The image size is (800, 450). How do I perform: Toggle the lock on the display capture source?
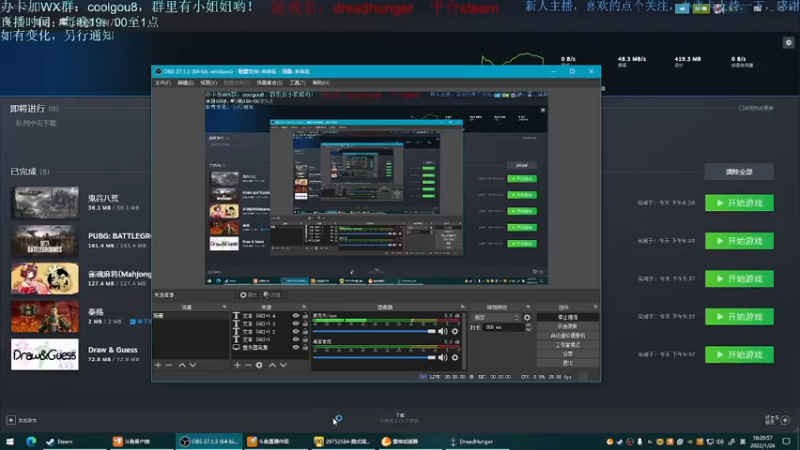tap(305, 347)
